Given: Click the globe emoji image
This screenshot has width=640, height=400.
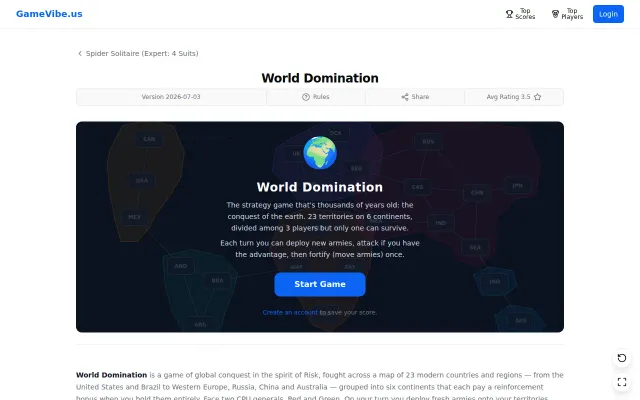Looking at the screenshot, I should click(320, 153).
